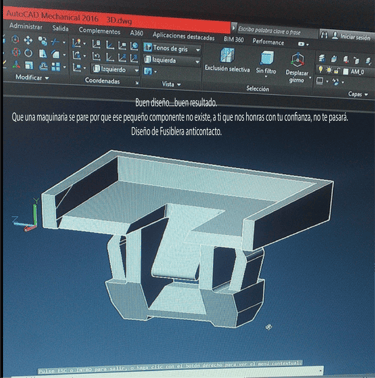Pick the Rotate circular-arrow tool in Modificar
The height and width of the screenshot is (378, 375).
coord(28,53)
